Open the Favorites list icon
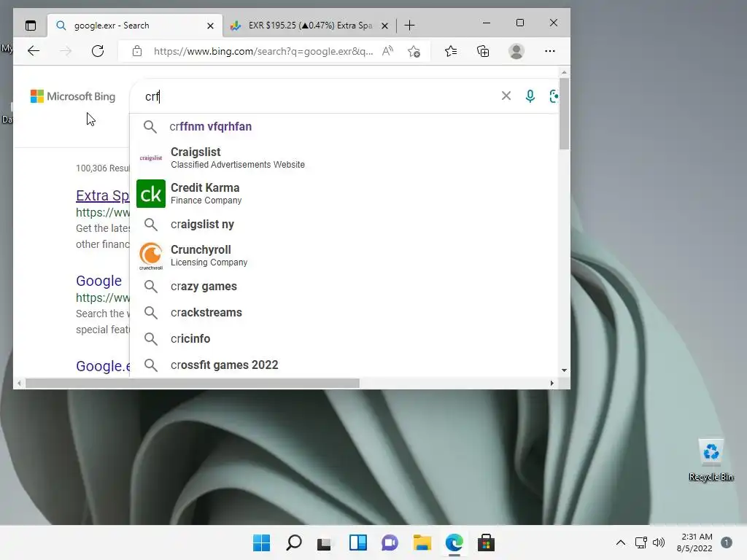 451,51
